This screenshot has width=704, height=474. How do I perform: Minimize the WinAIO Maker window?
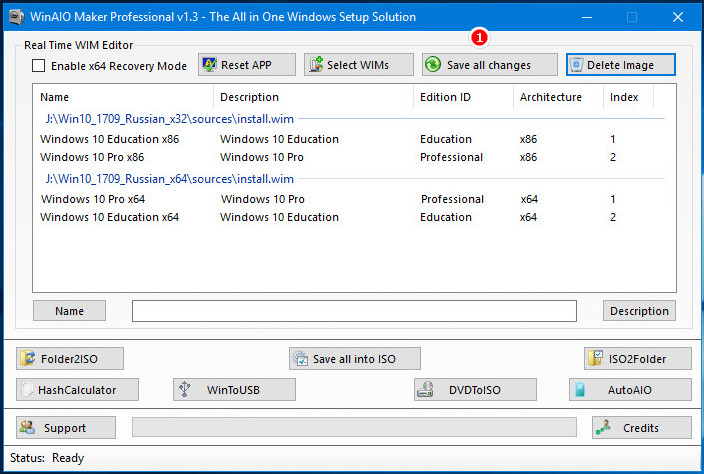(587, 17)
